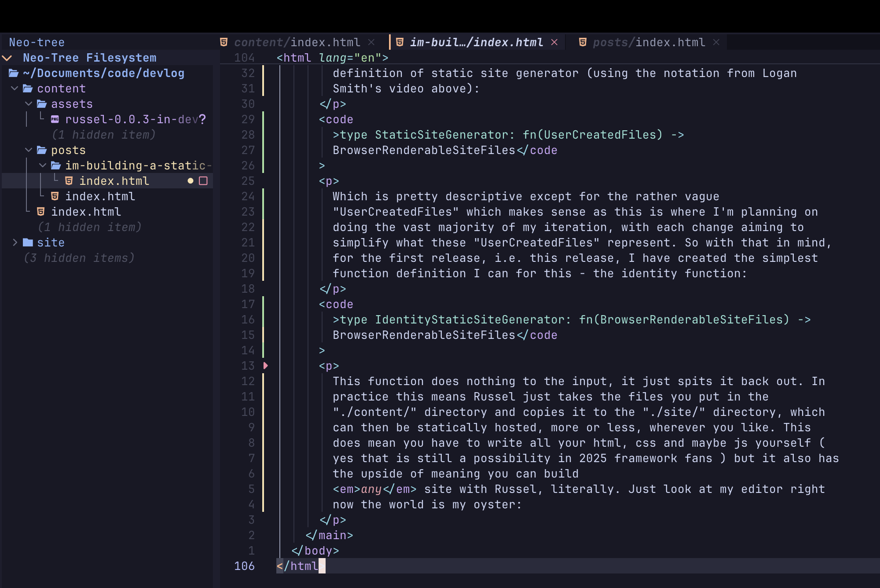The width and height of the screenshot is (880, 588).
Task: Click relative line number 13 in gutter
Action: 248,366
